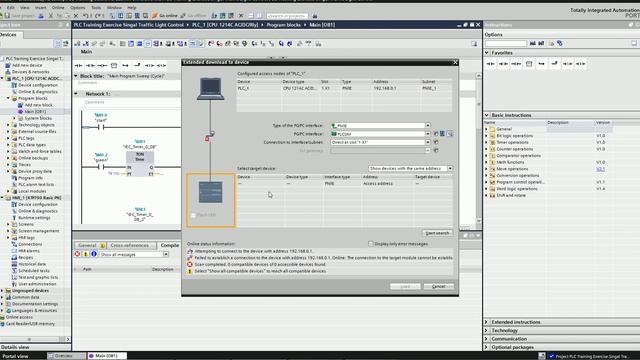This screenshot has height=360, width=640.
Task: Click the warning filter icon in Compile tab
Action: coord(86,254)
